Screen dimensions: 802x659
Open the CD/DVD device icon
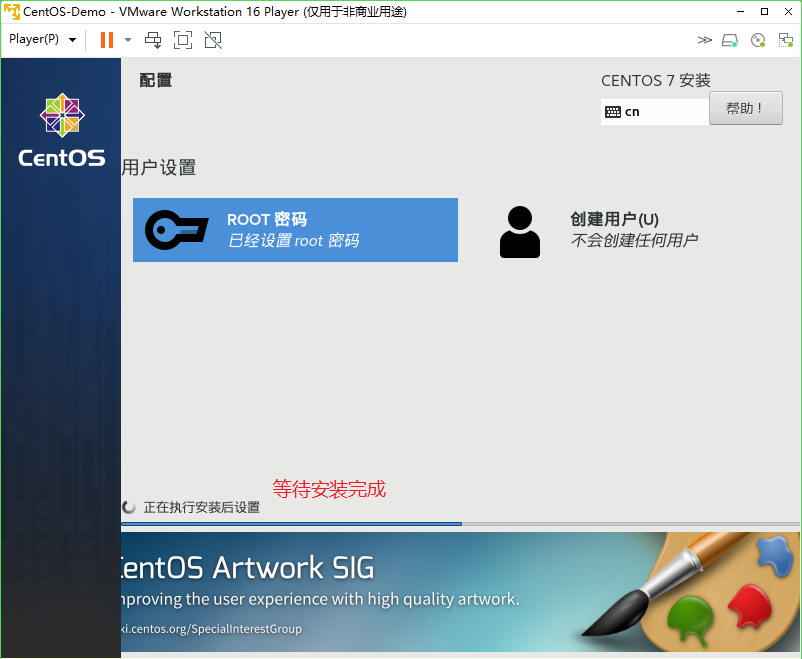758,40
